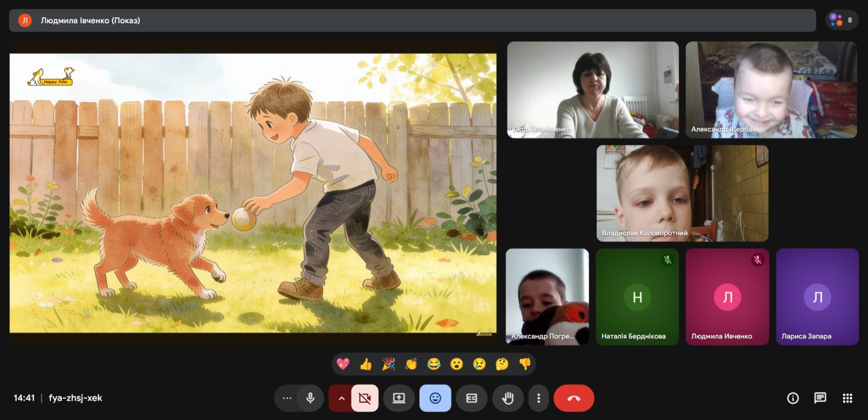Click the Present now screen share button
This screenshot has height=420, width=868.
pyautogui.click(x=399, y=398)
